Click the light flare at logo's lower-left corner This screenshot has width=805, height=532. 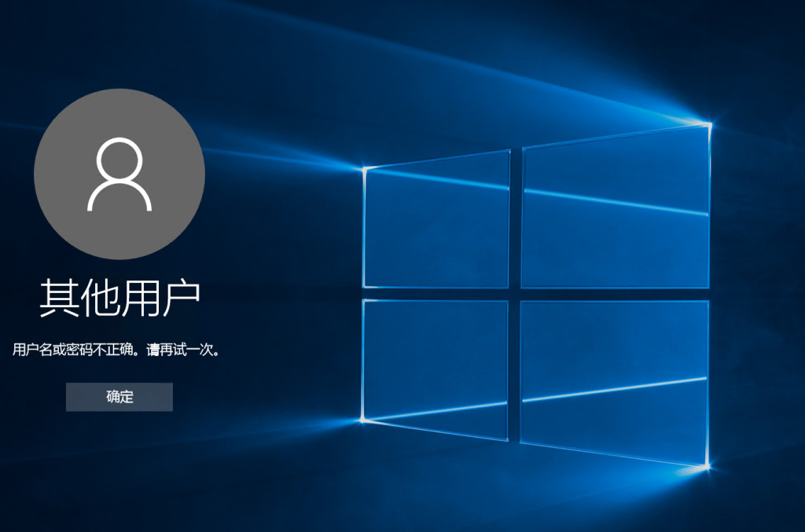pos(363,420)
